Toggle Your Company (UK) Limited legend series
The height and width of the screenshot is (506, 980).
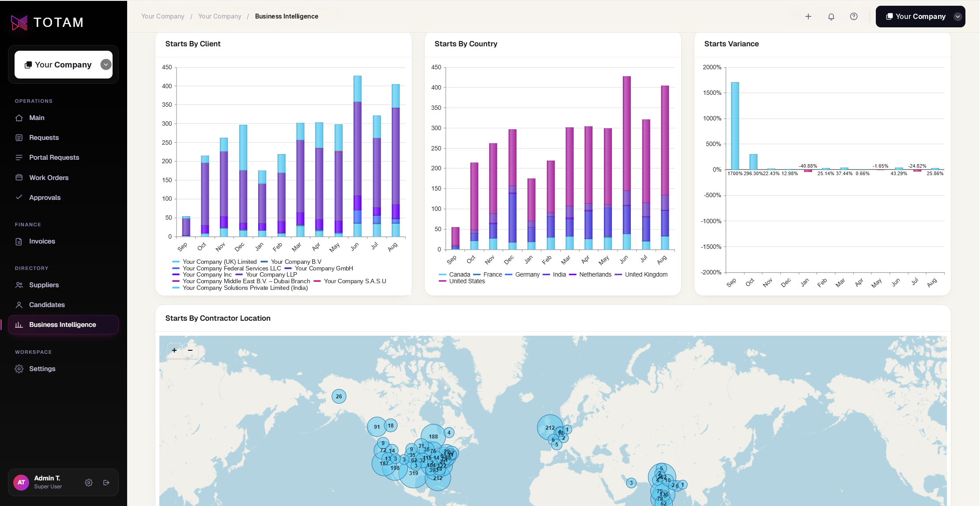[x=215, y=262]
